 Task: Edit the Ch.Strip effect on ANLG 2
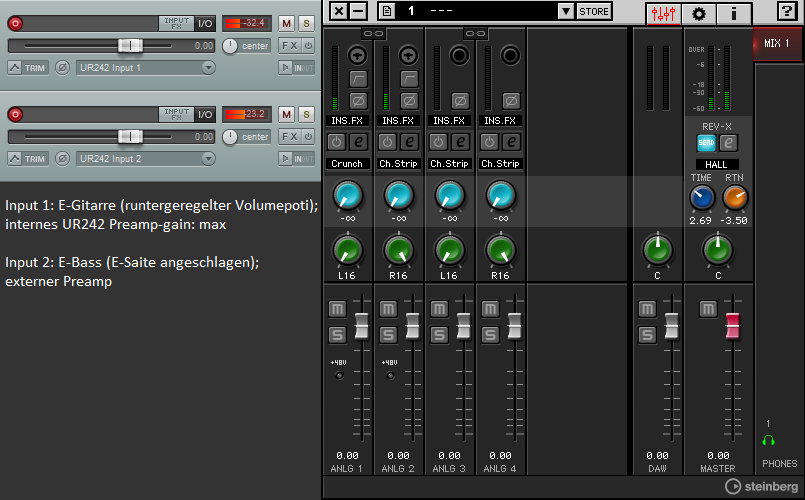click(x=410, y=142)
